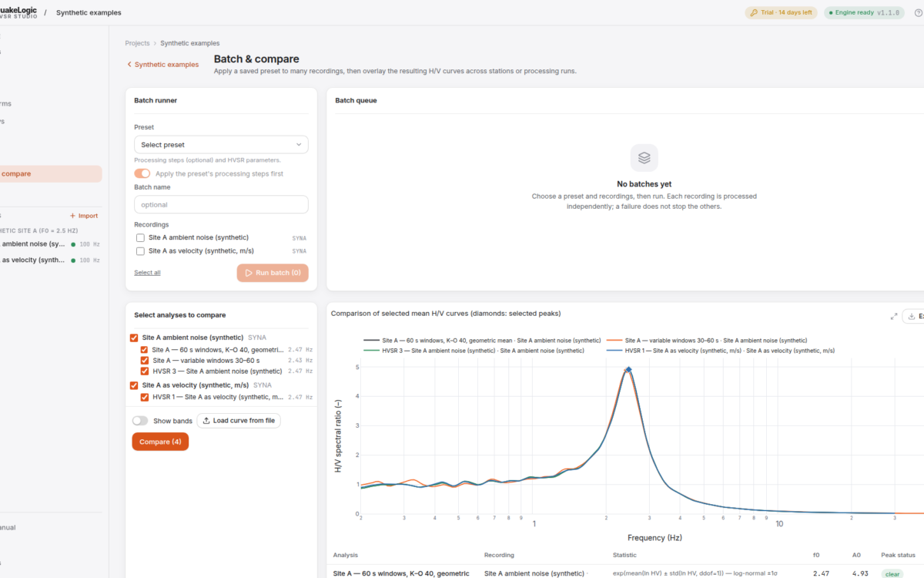
Task: Click the blue diamond peak marker on the chart
Action: coord(628,370)
